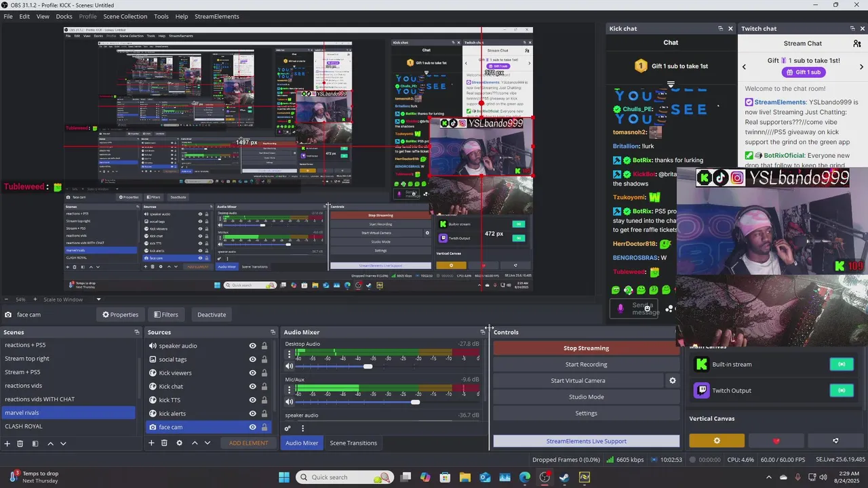Toggle the Built-in stream output switch
The width and height of the screenshot is (868, 488).
pyautogui.click(x=842, y=365)
